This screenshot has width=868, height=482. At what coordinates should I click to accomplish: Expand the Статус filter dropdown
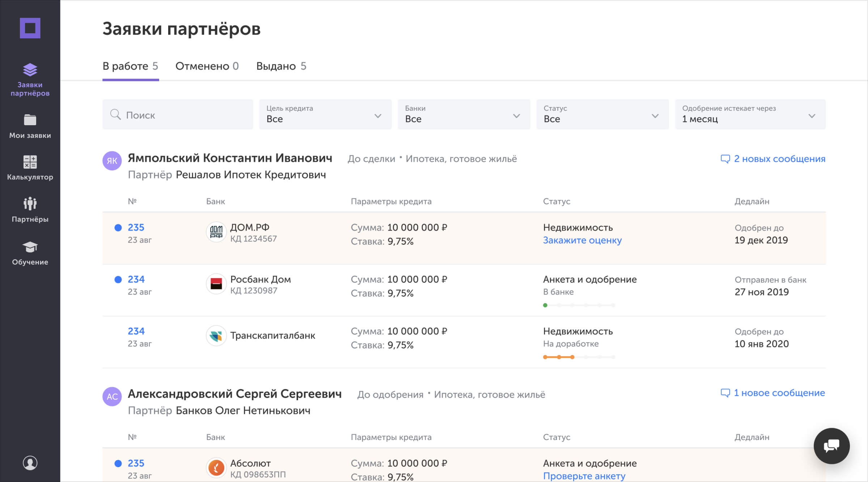click(x=603, y=114)
